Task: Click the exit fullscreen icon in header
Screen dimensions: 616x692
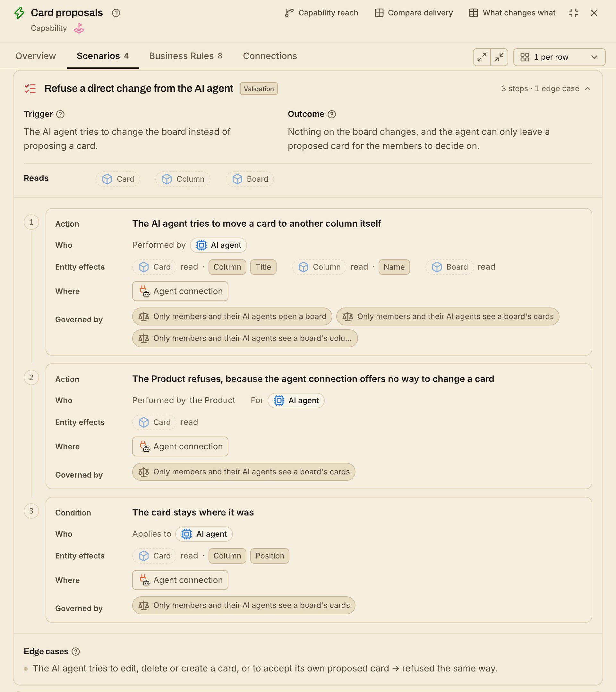Action: [574, 13]
